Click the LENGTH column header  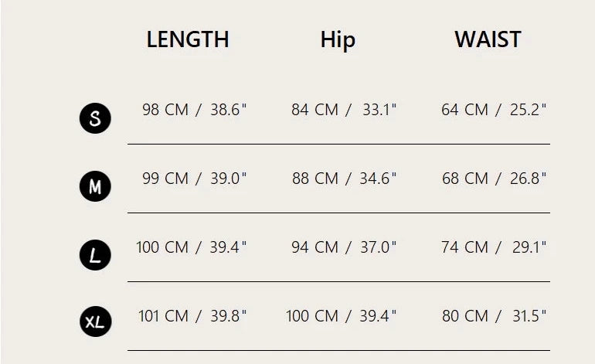pos(188,40)
